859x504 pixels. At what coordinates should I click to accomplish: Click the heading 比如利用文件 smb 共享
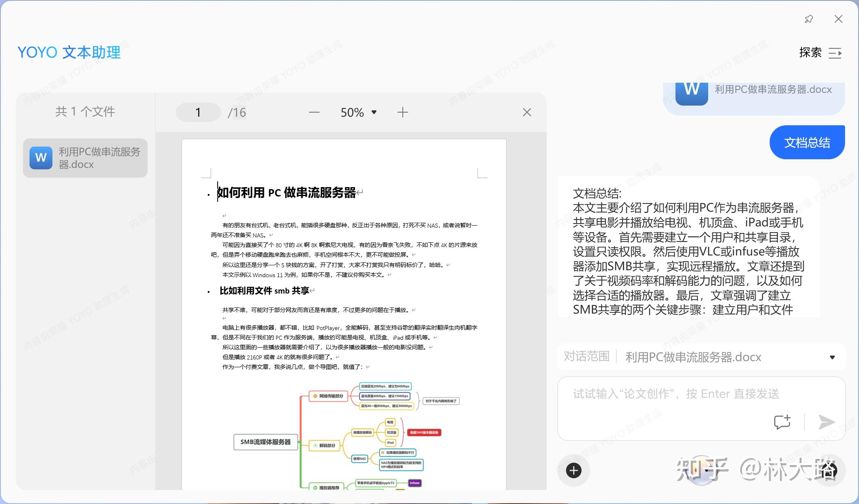[264, 291]
